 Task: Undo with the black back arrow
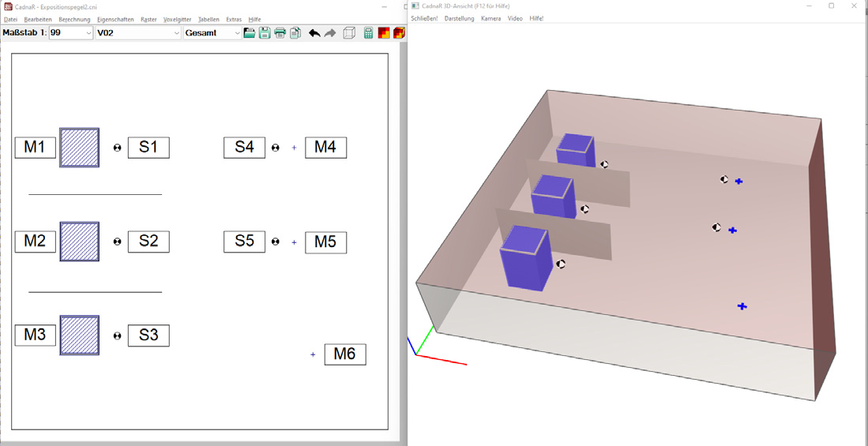point(314,33)
